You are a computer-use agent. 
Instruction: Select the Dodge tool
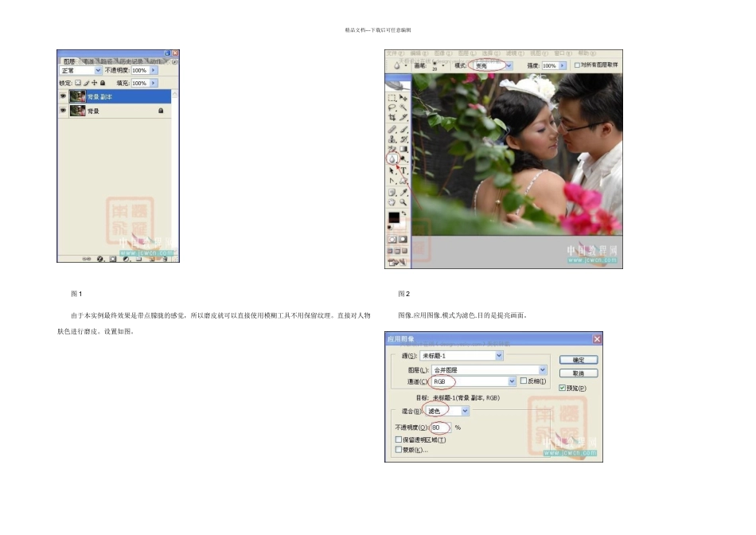[x=403, y=158]
